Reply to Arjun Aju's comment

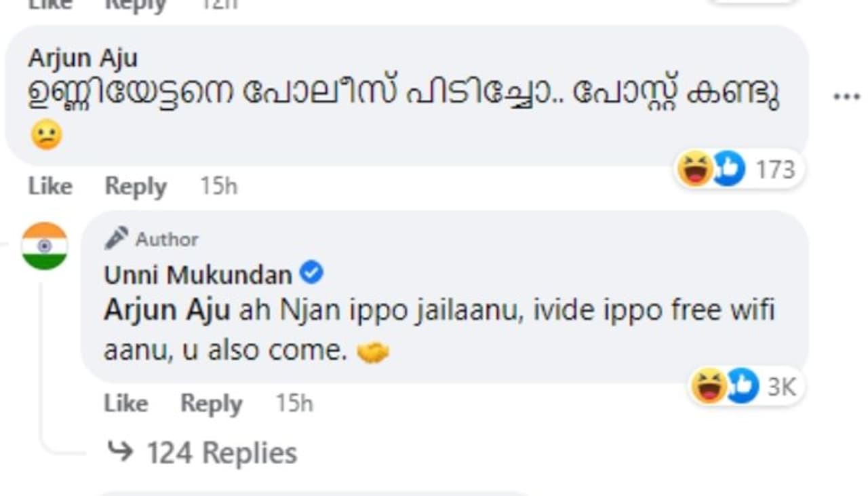[x=136, y=187]
